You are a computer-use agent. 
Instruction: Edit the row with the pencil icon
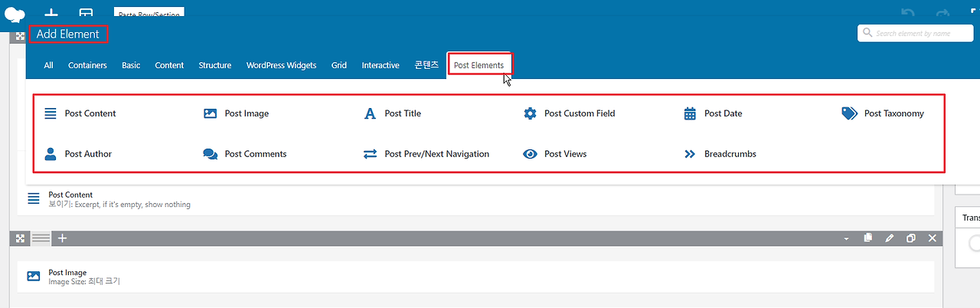pos(890,238)
